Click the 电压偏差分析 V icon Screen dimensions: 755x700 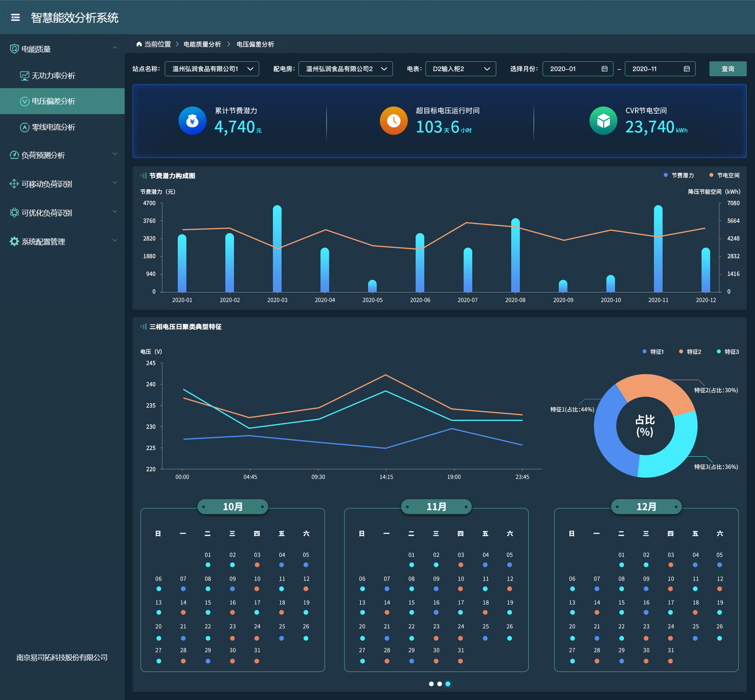(24, 101)
